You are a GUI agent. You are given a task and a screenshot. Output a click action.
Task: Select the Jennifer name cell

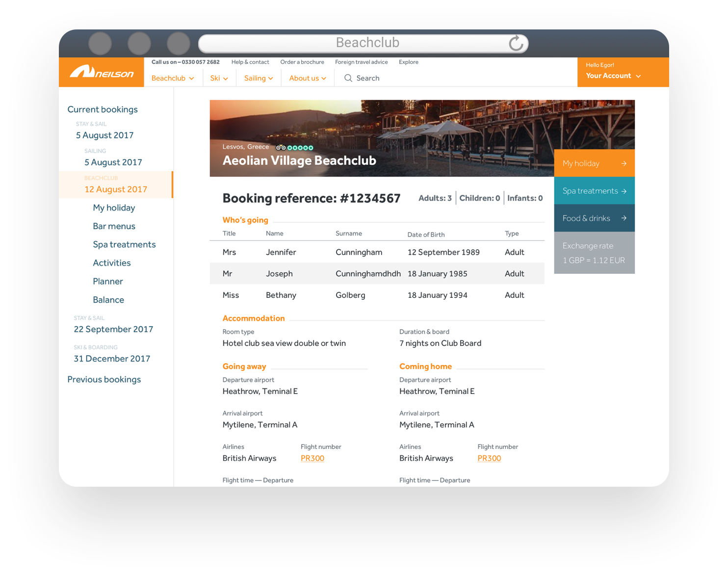click(281, 252)
